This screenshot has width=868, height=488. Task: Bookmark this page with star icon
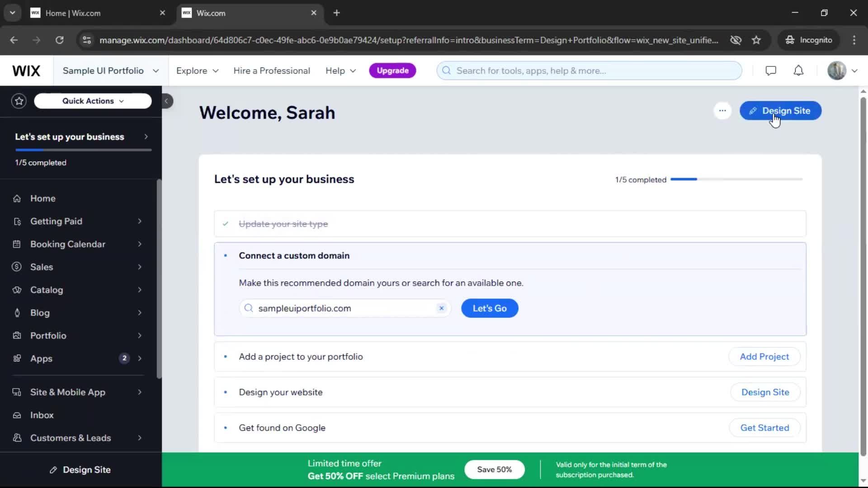756,40
